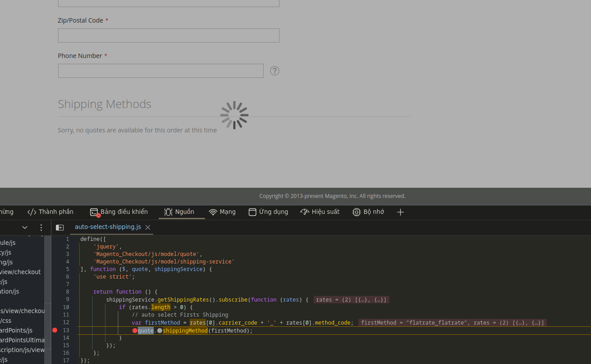
Task: Click 'Magento_Checkout/js/model/quote' string in code
Action: [146, 254]
